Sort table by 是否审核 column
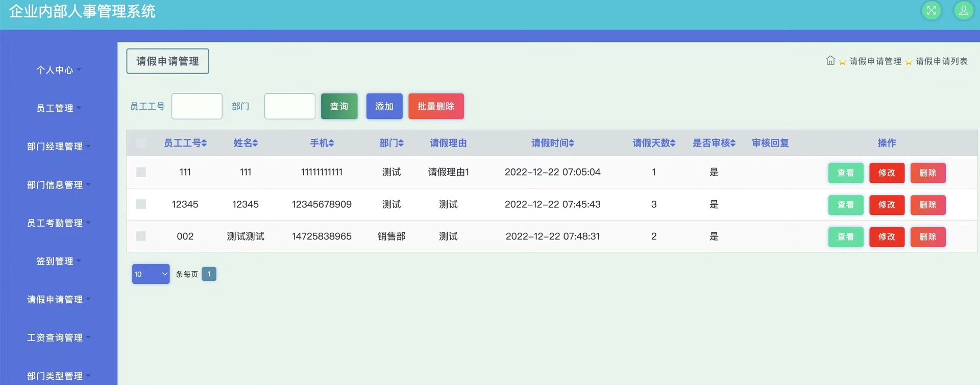This screenshot has height=385, width=980. (x=733, y=143)
